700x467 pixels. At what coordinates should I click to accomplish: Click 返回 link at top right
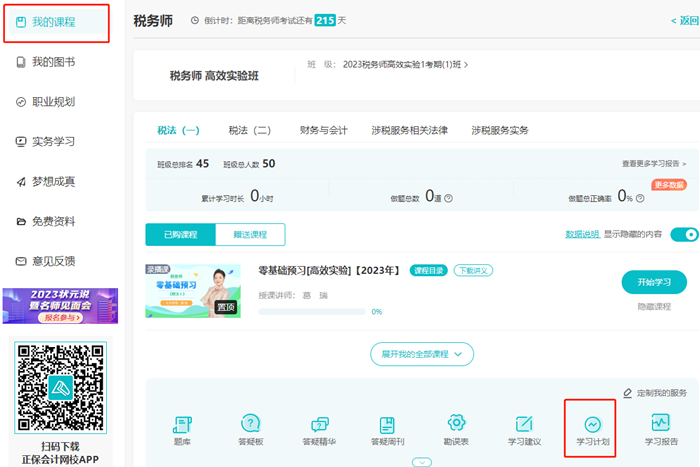685,21
